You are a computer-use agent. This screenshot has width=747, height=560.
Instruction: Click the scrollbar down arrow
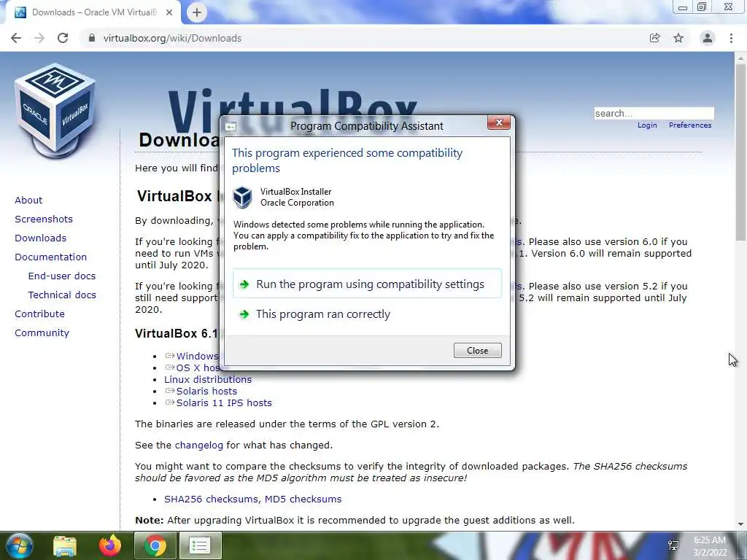pyautogui.click(x=740, y=524)
